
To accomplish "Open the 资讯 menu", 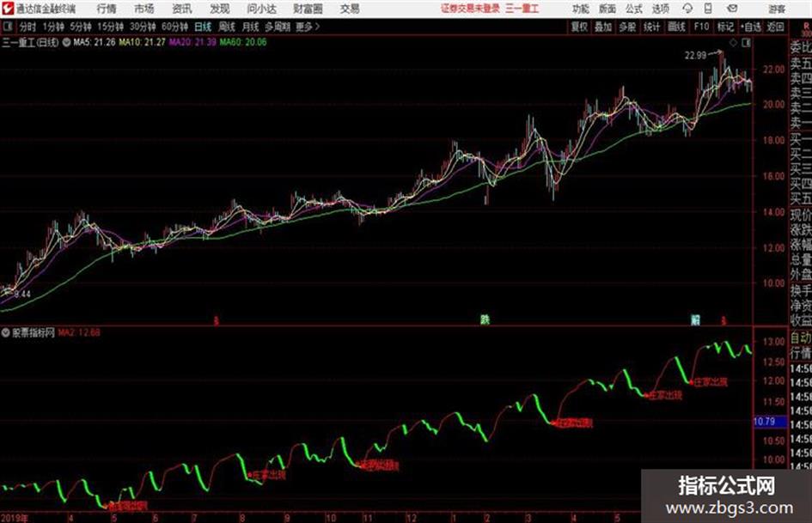I will (182, 9).
